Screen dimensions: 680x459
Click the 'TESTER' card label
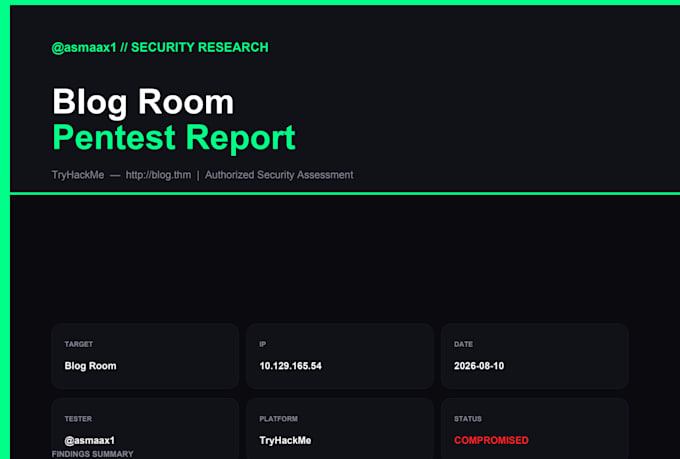(x=78, y=419)
